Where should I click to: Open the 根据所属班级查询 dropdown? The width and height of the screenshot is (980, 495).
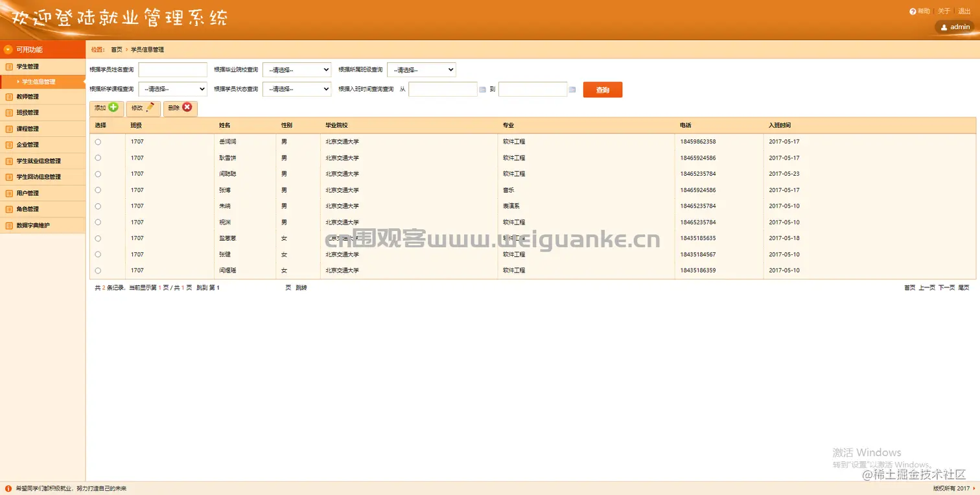(x=421, y=69)
